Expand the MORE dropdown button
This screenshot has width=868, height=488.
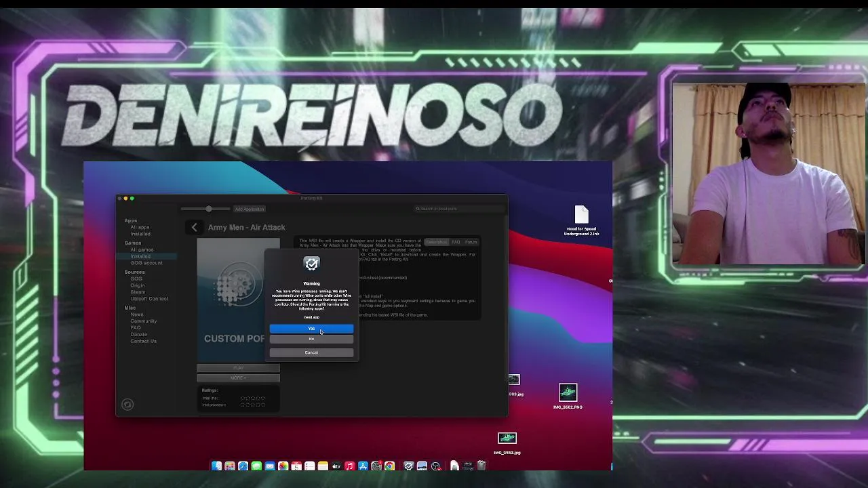pos(238,378)
